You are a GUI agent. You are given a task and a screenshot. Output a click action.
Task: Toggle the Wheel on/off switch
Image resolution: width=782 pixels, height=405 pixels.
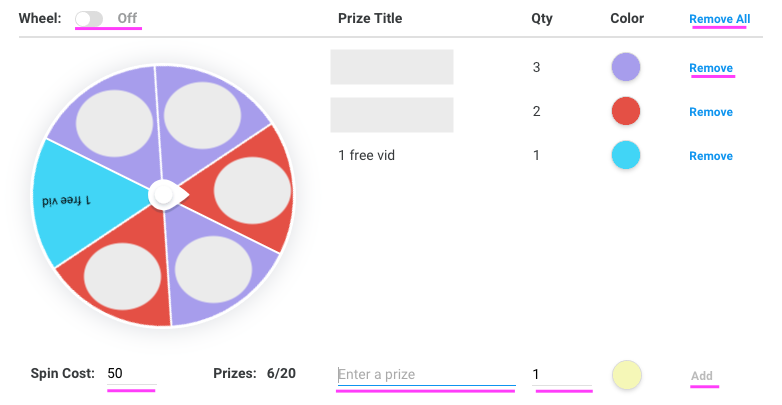tap(95, 18)
